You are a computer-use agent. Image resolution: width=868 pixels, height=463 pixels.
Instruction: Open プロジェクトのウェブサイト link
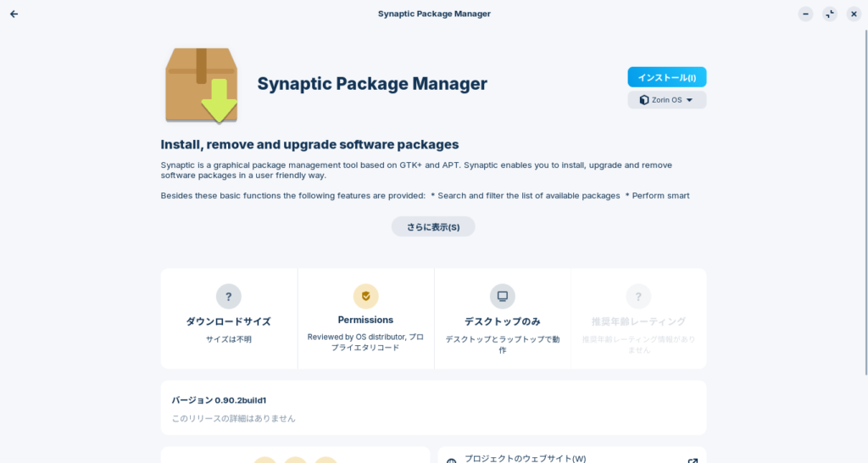(572, 456)
